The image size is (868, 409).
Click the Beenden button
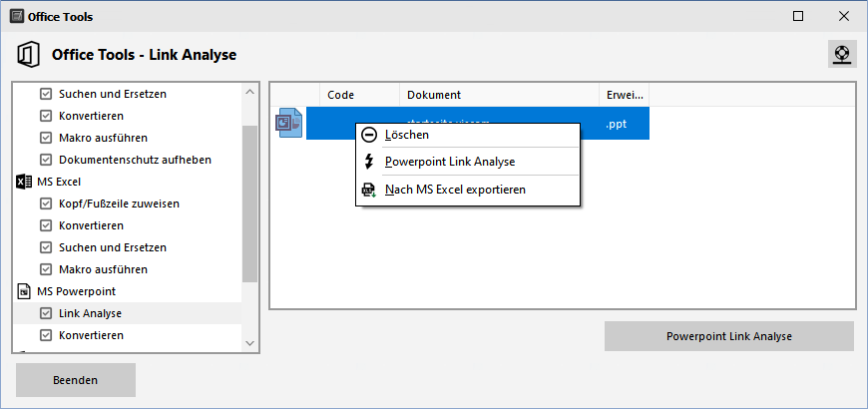pyautogui.click(x=75, y=380)
